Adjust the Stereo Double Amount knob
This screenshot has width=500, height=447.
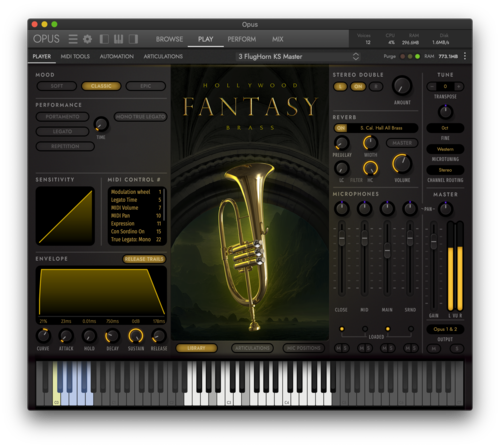(x=402, y=86)
